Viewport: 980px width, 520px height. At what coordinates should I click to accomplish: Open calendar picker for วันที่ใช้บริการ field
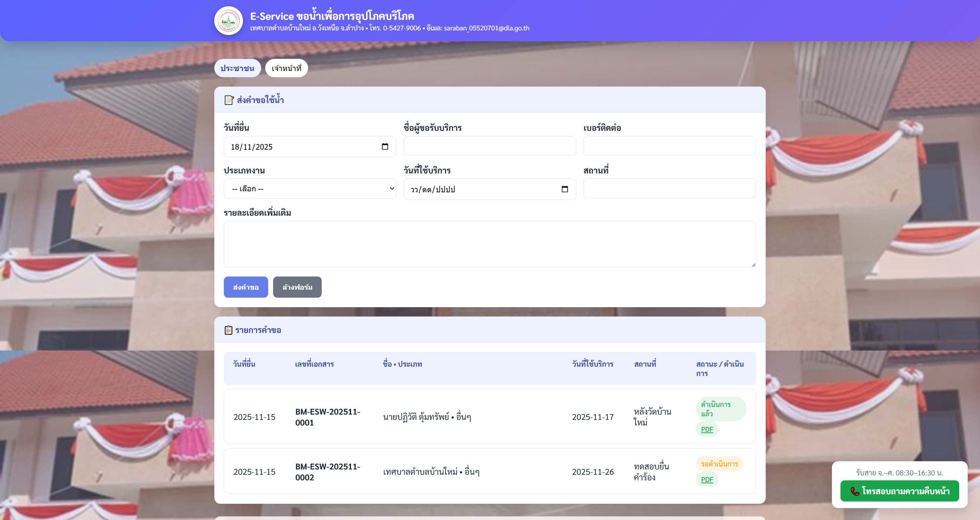click(565, 189)
